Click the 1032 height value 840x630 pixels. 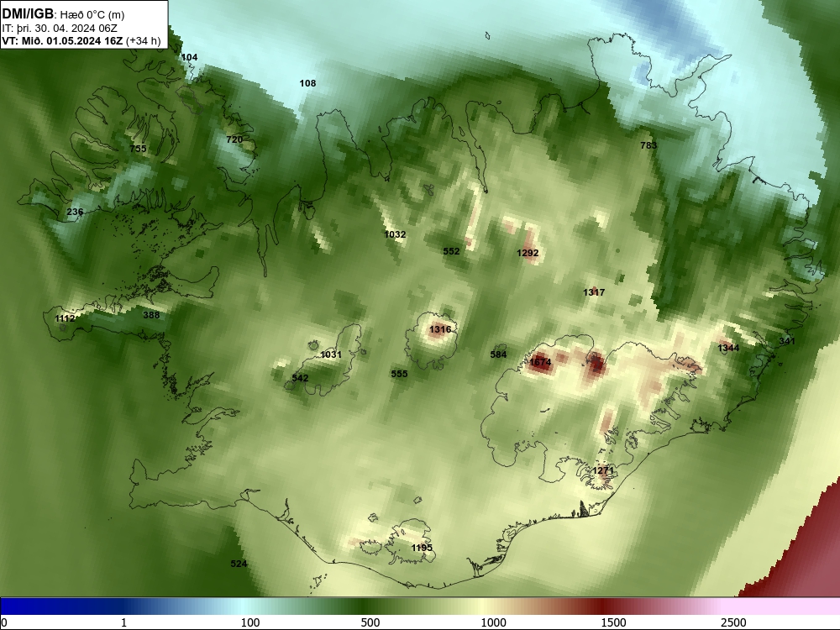(x=395, y=234)
